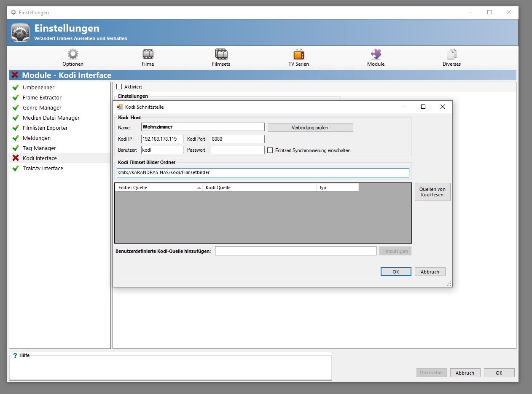Click the Kodi Quelle column header
Screen dimensions: 532x394
(260, 188)
